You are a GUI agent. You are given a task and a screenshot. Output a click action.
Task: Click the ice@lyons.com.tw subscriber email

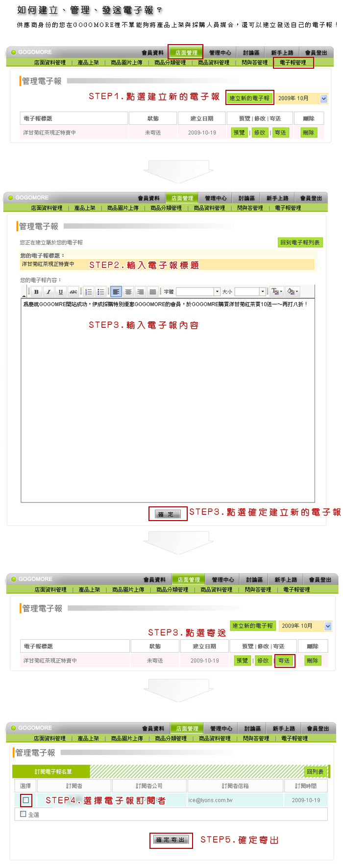tap(210, 800)
